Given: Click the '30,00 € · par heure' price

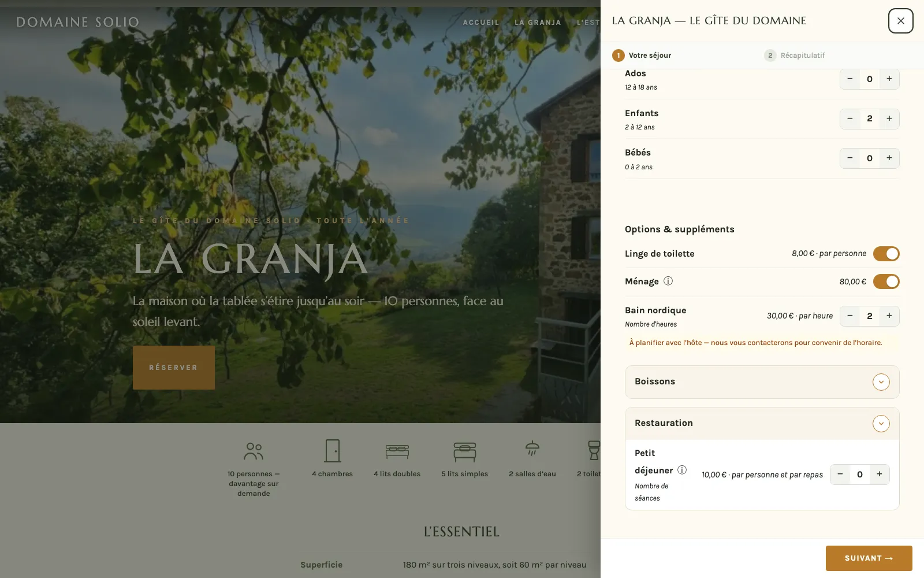Looking at the screenshot, I should pyautogui.click(x=800, y=316).
